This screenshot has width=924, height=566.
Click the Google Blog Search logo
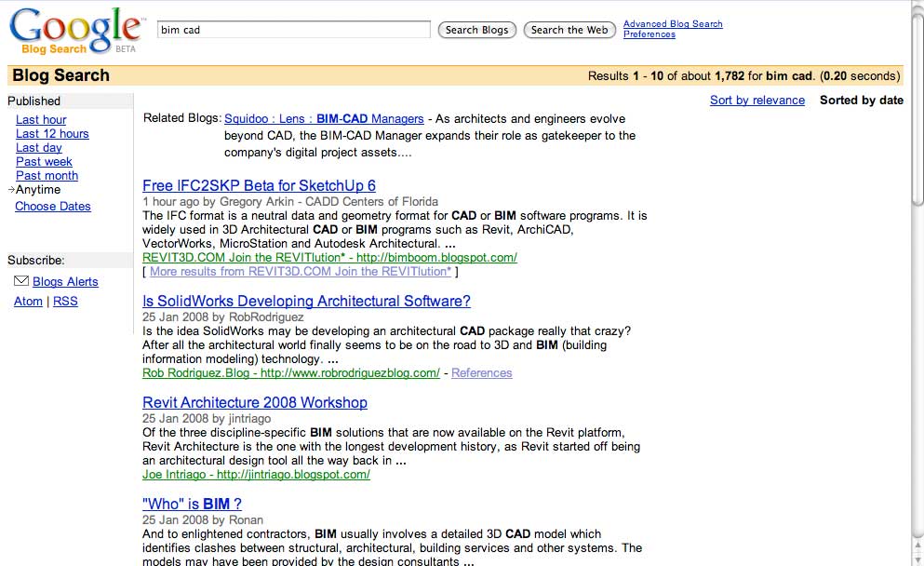(x=77, y=32)
